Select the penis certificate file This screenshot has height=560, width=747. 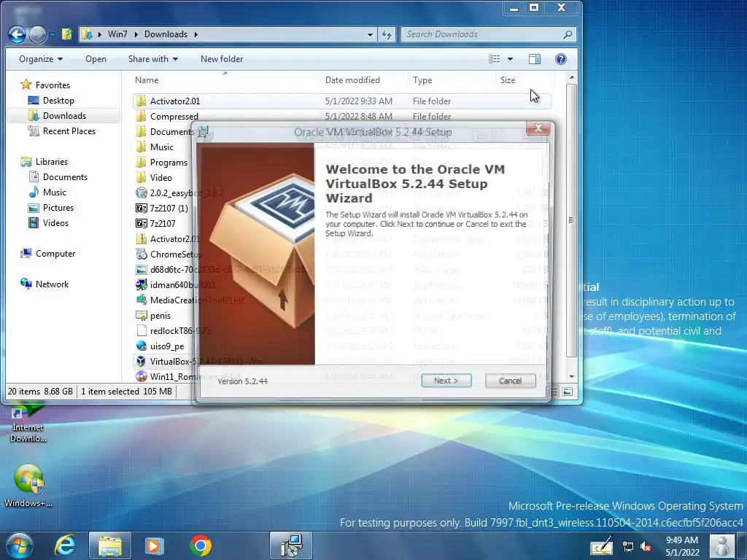160,316
